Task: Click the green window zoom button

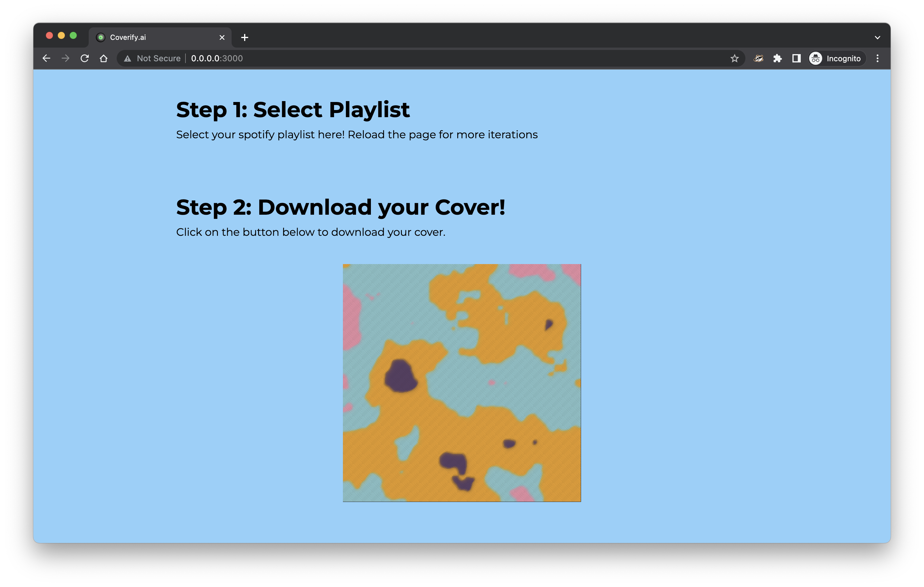Action: coord(73,36)
